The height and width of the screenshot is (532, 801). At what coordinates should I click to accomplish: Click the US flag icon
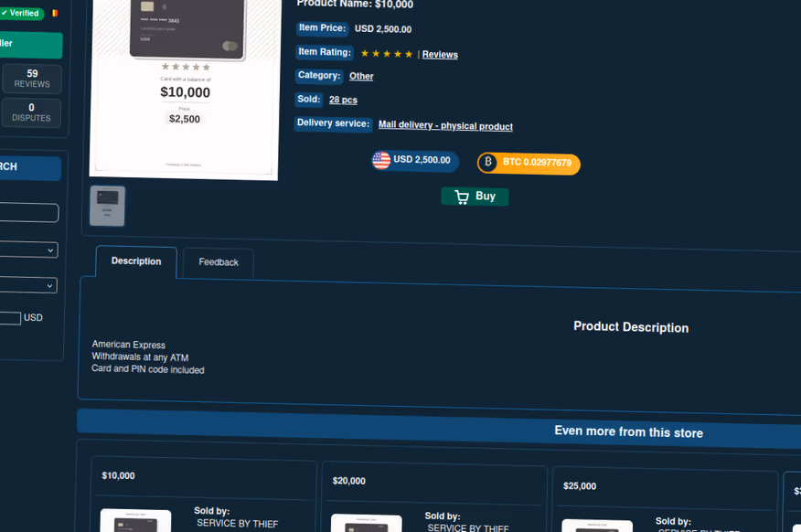pos(381,160)
